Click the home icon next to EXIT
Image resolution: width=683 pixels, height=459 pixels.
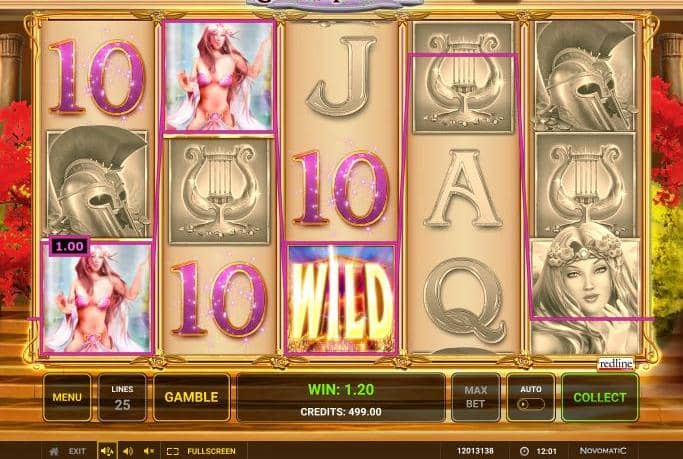pyautogui.click(x=54, y=451)
